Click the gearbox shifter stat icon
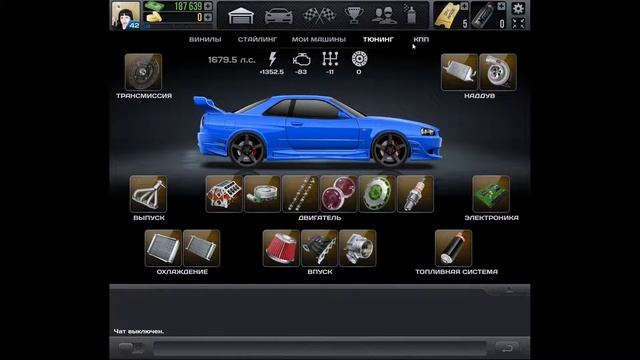Viewport: 640px width, 360px height. pyautogui.click(x=330, y=59)
